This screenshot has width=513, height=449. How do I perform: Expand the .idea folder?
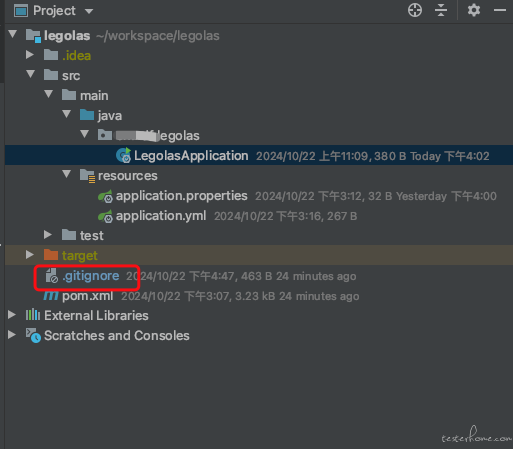[x=30, y=55]
